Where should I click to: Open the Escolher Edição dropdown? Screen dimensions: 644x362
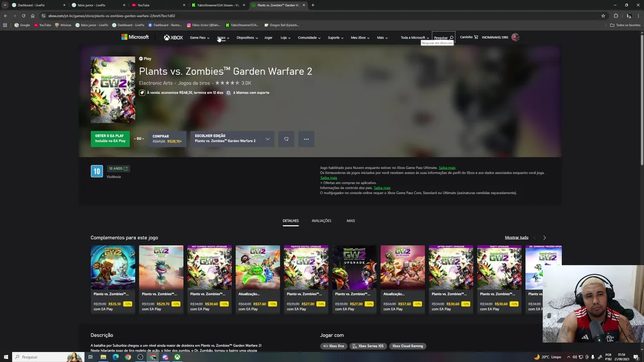[x=232, y=139]
